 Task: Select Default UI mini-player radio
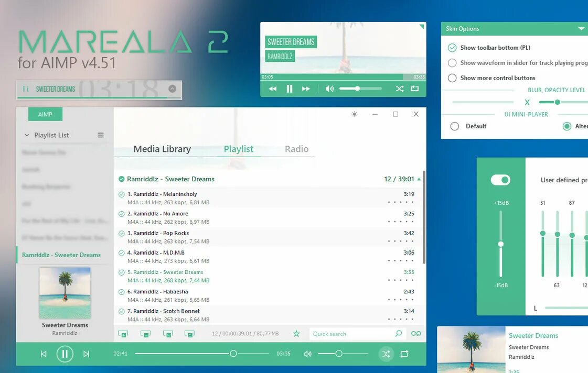[454, 126]
